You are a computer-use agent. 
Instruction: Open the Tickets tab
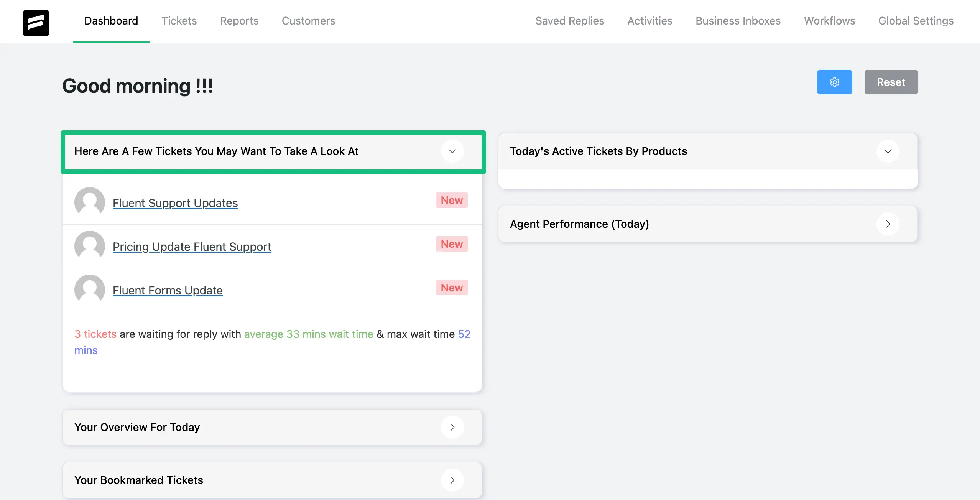coord(179,21)
